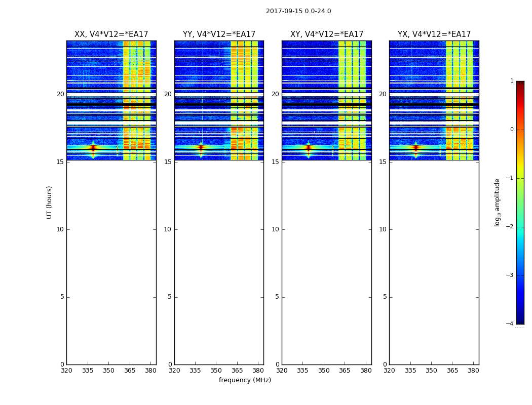Click the 2017-09-15 0.0-24.0 figure title
The image size is (532, 405).
(x=298, y=11)
